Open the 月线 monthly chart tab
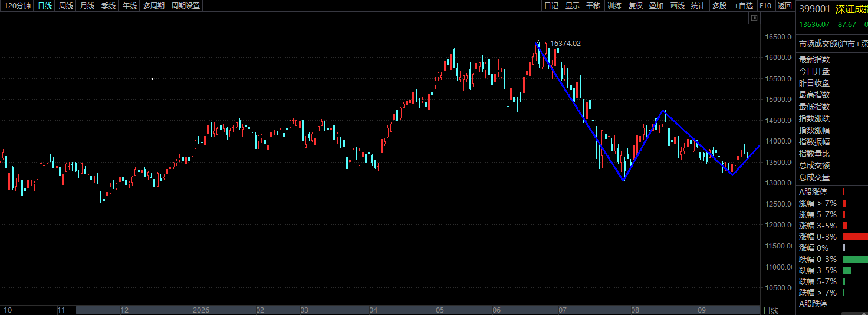Image resolution: width=868 pixels, height=315 pixels. coord(87,6)
